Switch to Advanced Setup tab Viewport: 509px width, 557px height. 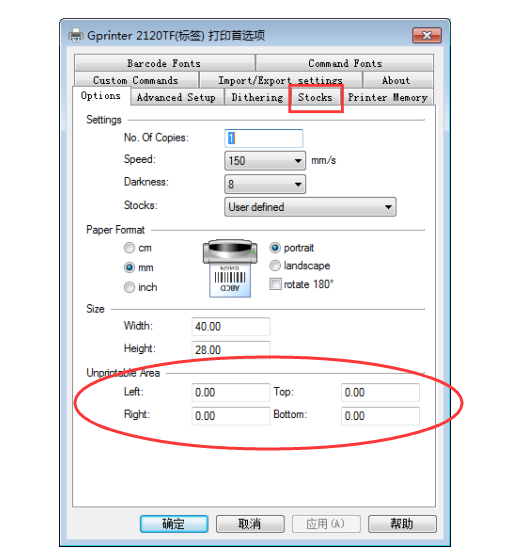coord(176,97)
